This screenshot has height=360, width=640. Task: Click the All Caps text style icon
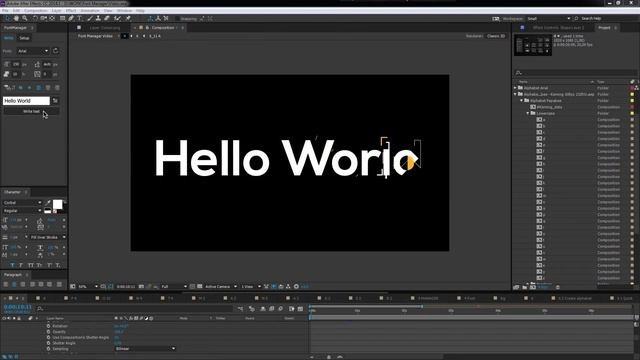(x=30, y=265)
